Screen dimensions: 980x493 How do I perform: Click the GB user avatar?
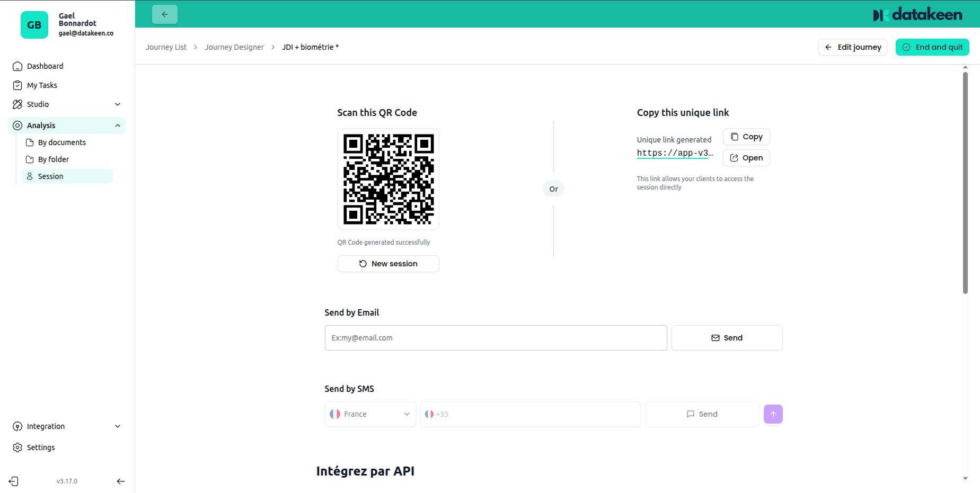(34, 25)
